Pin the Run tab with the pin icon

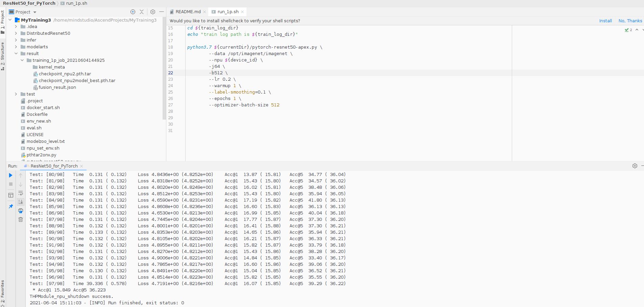[10, 206]
